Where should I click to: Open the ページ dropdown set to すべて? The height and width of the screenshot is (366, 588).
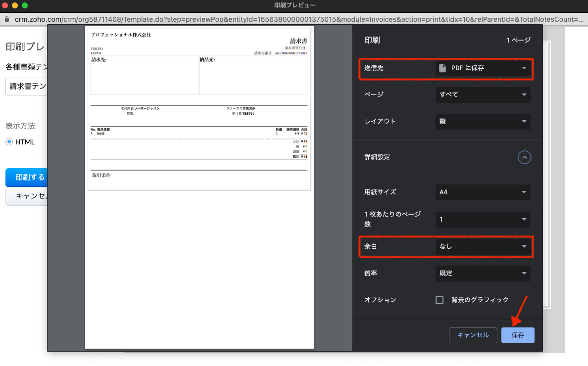(483, 94)
